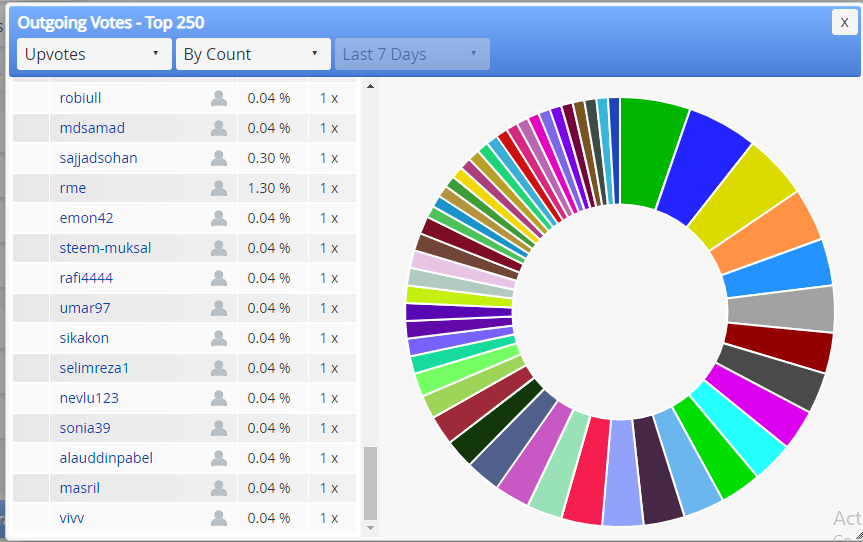Open the Last 7 Days period dropdown
The image size is (863, 542).
[412, 54]
